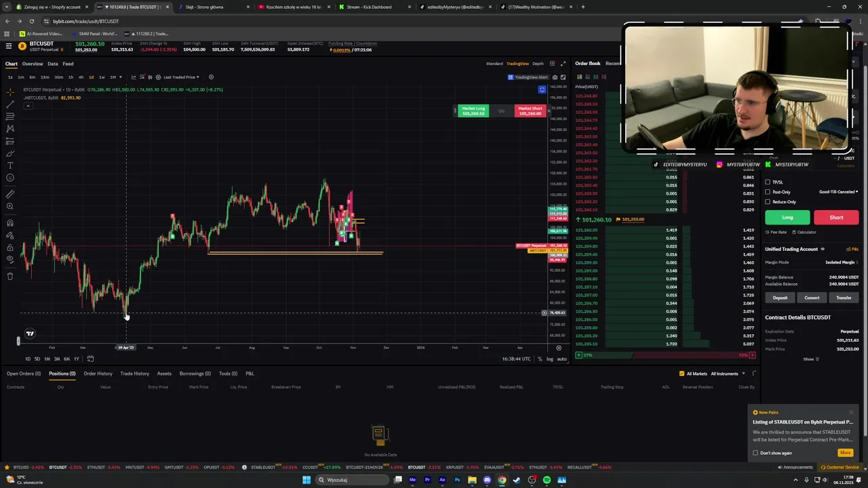
Task: Open Windows Start menu
Action: pos(307,480)
